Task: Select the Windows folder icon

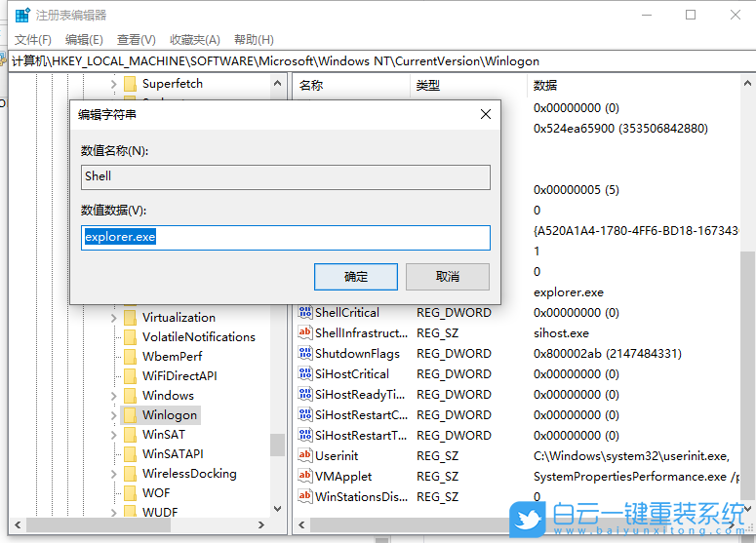Action: coord(130,396)
